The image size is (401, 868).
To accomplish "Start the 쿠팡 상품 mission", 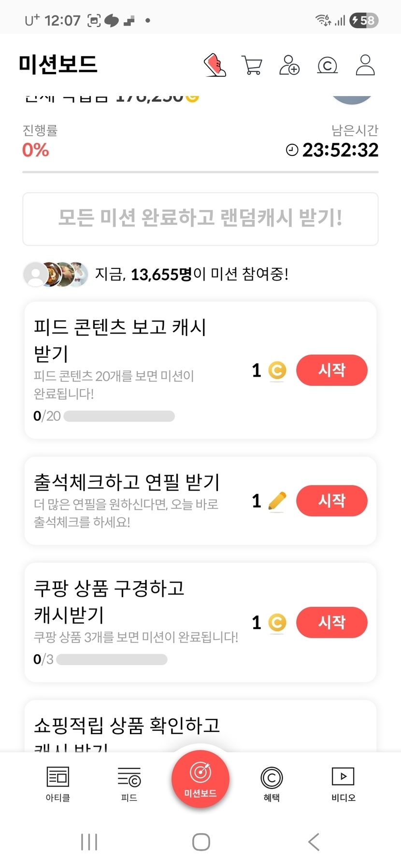I will click(331, 622).
